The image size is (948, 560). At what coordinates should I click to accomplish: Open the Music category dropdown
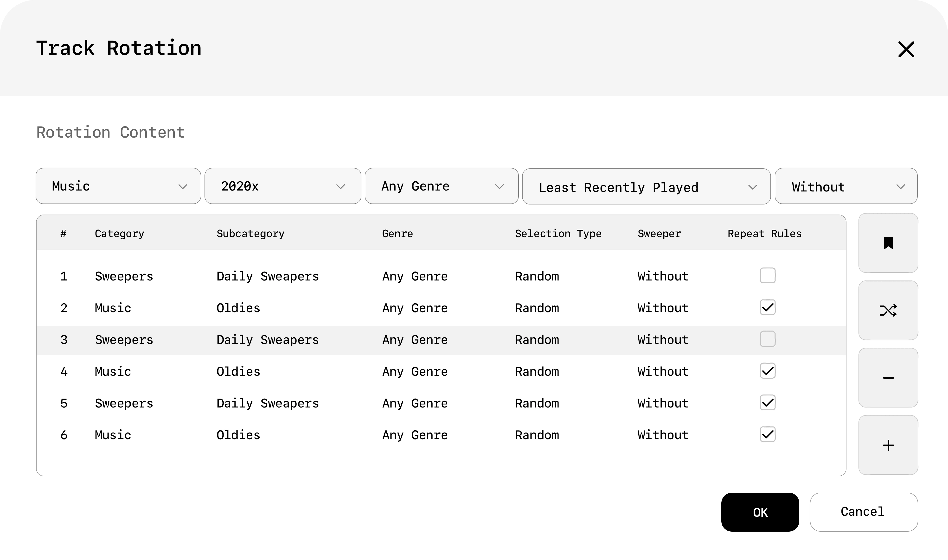(x=118, y=186)
